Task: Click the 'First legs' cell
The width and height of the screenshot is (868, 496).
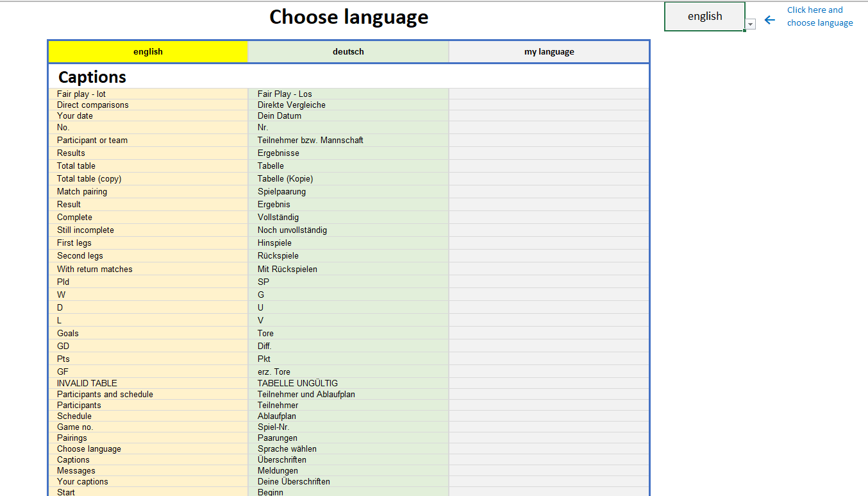Action: [148, 243]
